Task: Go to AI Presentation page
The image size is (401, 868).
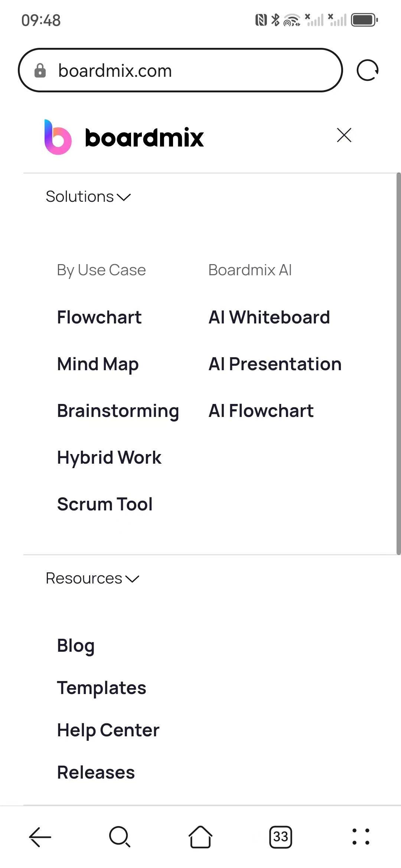Action: (x=275, y=364)
